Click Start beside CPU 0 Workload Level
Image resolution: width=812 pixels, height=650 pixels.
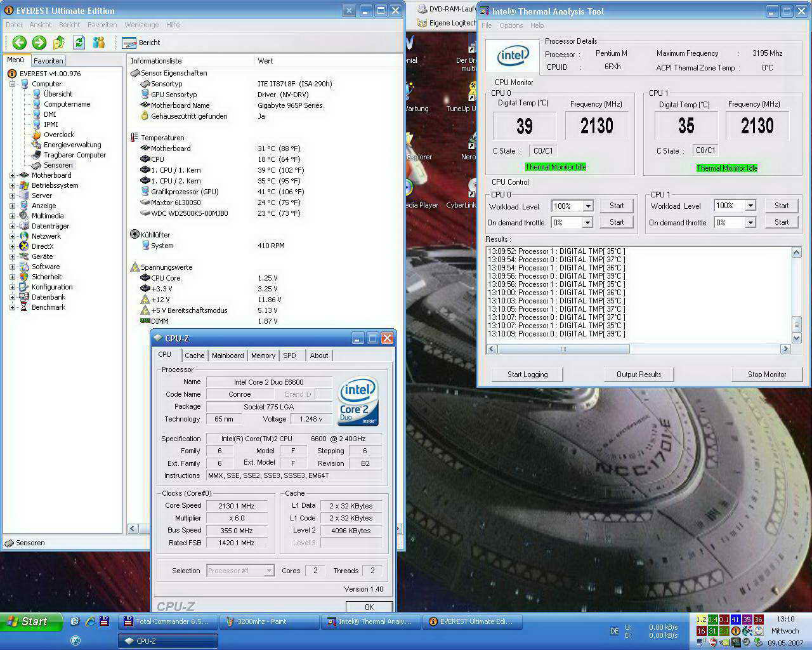pyautogui.click(x=617, y=206)
